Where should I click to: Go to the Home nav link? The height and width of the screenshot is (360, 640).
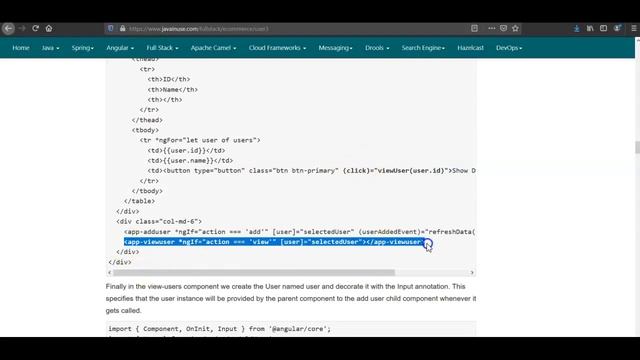[21, 48]
